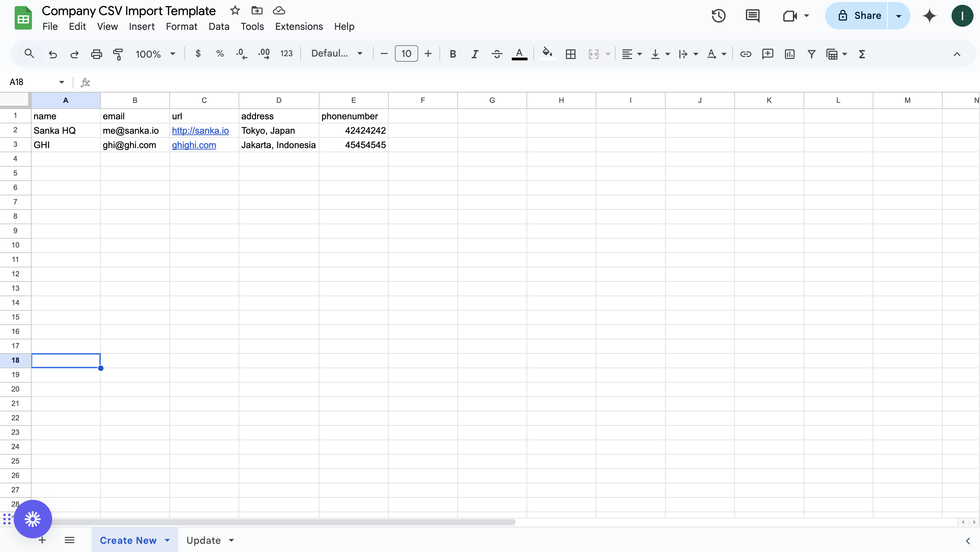Switch to the Update sheet tab

click(x=204, y=540)
